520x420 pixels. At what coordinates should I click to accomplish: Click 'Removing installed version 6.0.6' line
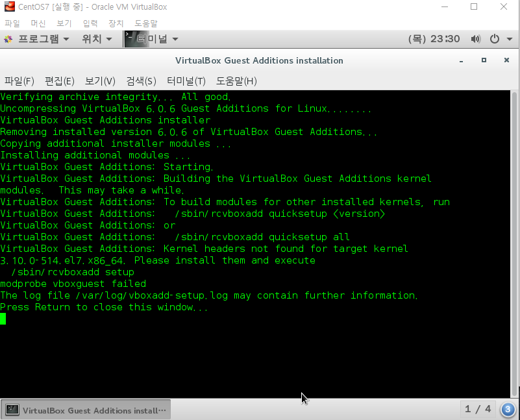coord(188,132)
